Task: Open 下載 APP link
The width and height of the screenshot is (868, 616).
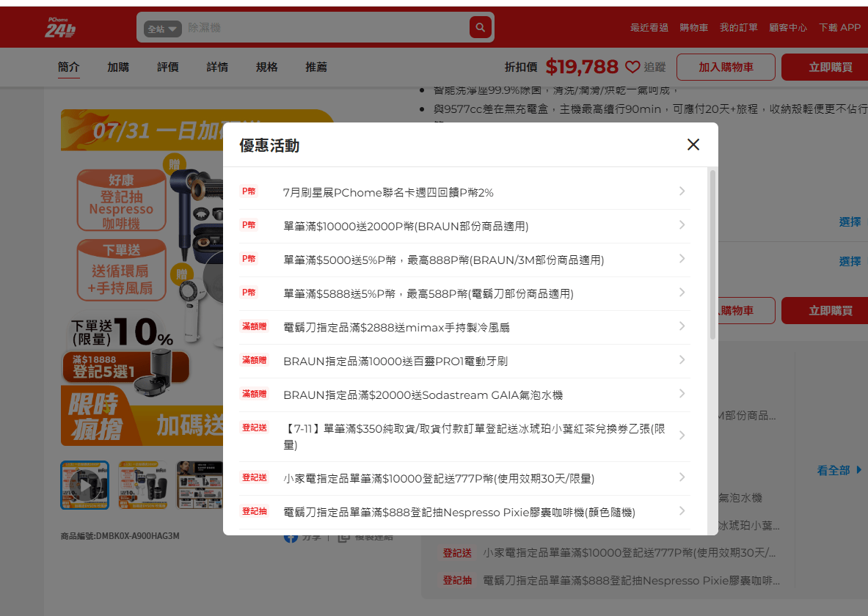Action: point(840,28)
